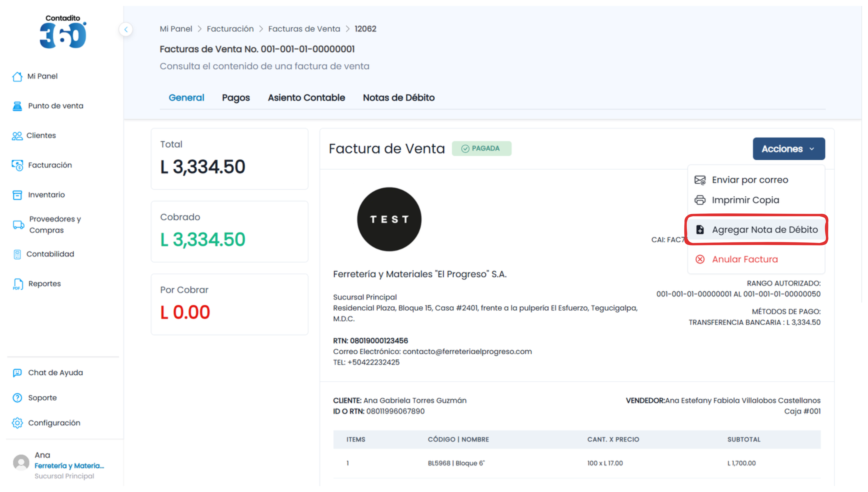The image size is (868, 492).
Task: Click the Inventario box icon
Action: pyautogui.click(x=17, y=195)
